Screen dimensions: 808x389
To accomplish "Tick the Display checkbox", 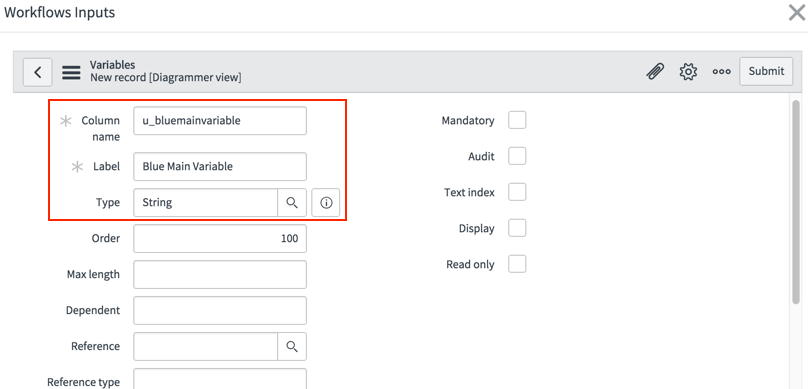I will [x=517, y=228].
